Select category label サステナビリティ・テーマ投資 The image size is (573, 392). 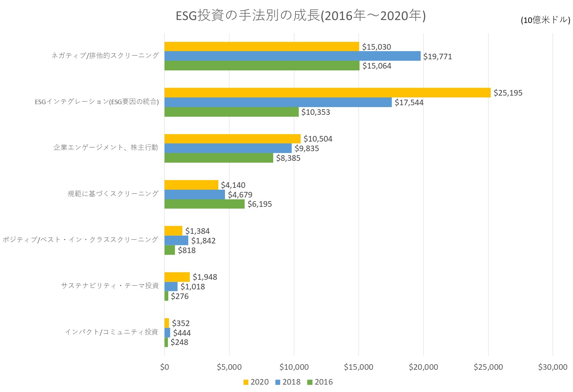click(x=110, y=286)
